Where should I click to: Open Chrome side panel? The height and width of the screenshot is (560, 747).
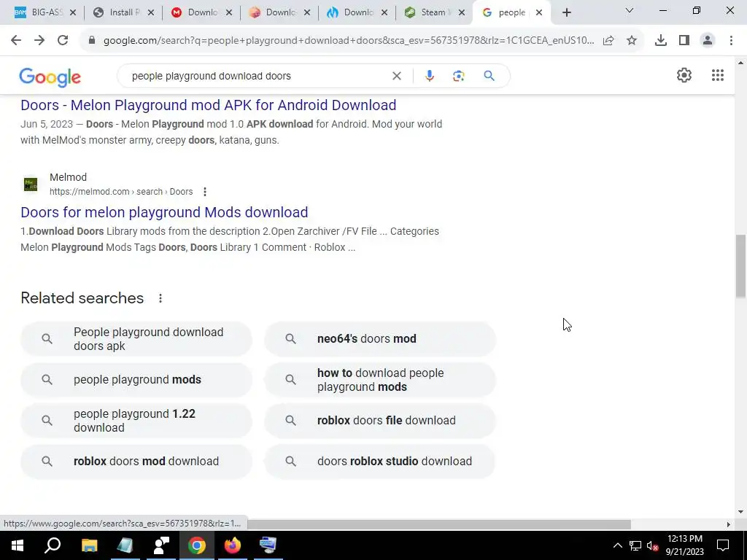pyautogui.click(x=684, y=41)
